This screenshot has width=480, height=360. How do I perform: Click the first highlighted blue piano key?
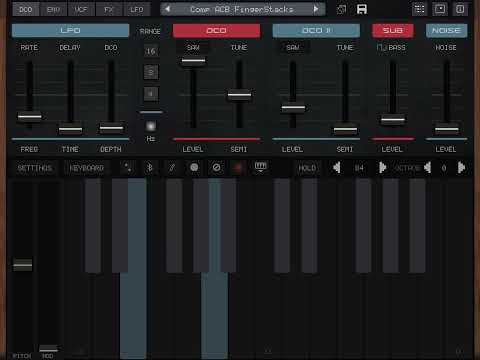pos(133,313)
